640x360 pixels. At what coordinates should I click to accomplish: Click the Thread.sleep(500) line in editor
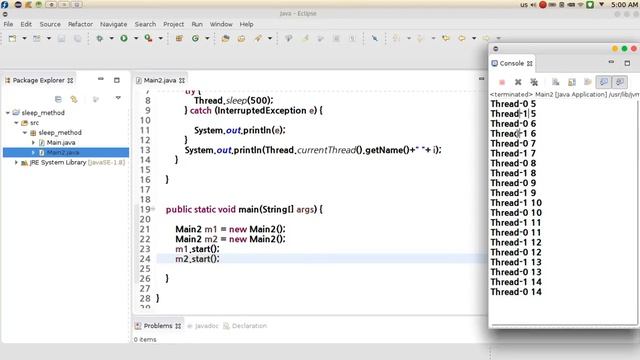pos(233,100)
